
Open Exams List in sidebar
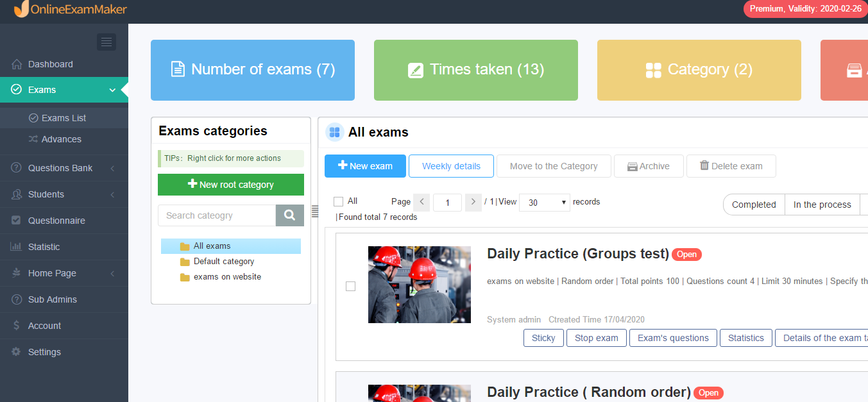pos(64,118)
